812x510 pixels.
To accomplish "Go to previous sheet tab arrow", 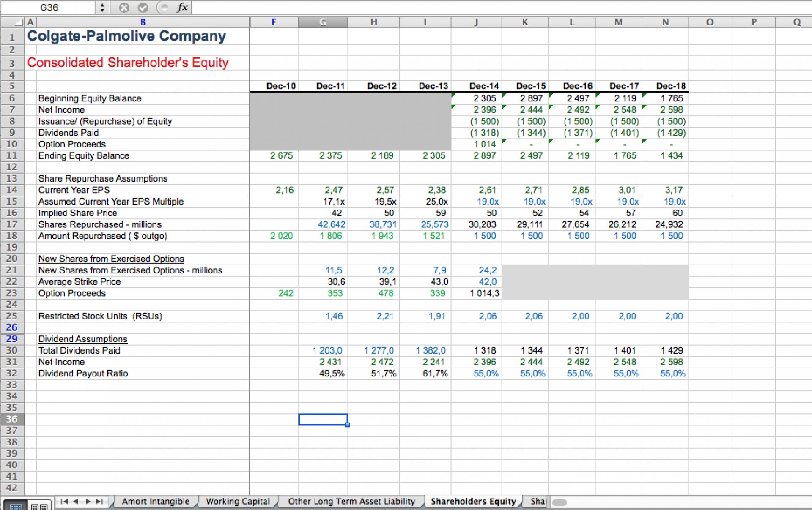I will (x=76, y=502).
